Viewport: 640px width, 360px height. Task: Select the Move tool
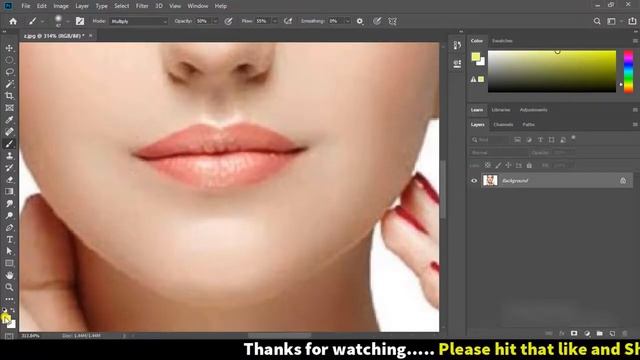[9, 48]
